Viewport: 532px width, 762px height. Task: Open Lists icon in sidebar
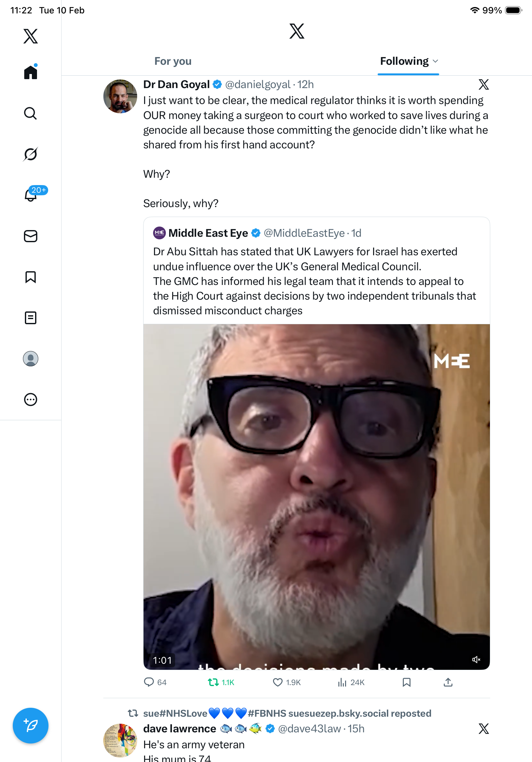pyautogui.click(x=31, y=318)
